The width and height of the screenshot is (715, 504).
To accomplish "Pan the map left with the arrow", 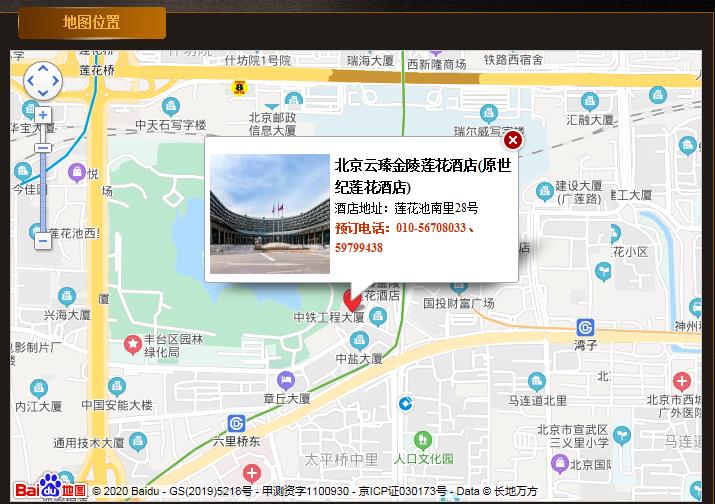I will coord(31,81).
